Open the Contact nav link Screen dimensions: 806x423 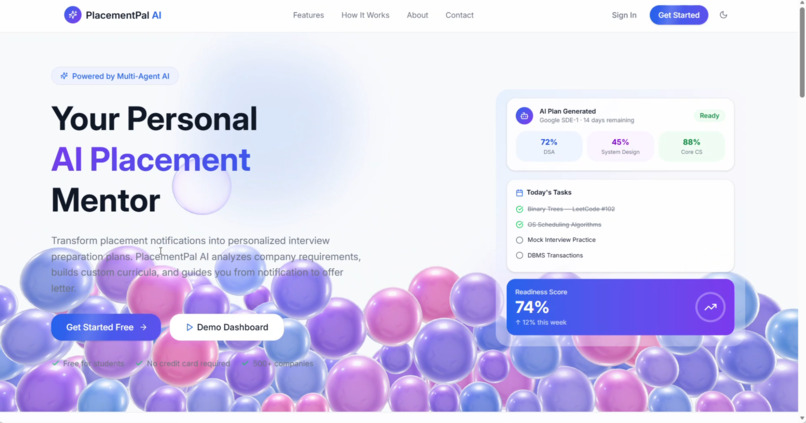coord(460,15)
